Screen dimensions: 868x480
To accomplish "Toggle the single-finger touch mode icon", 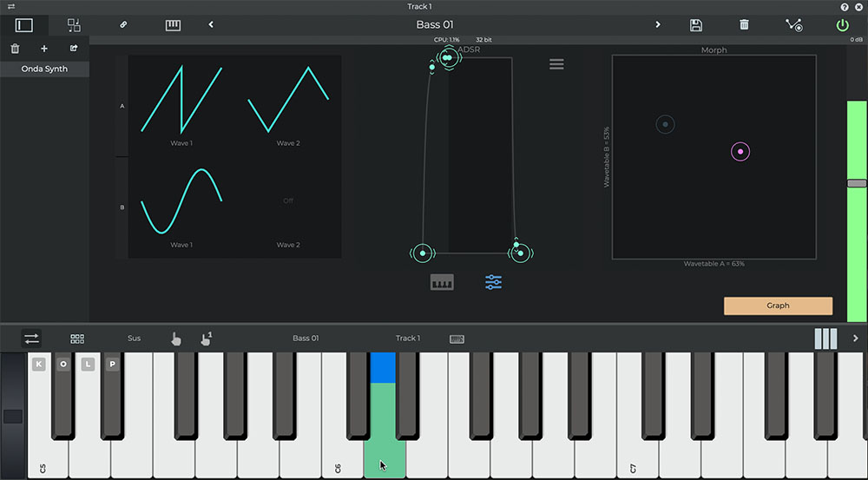I will point(176,339).
